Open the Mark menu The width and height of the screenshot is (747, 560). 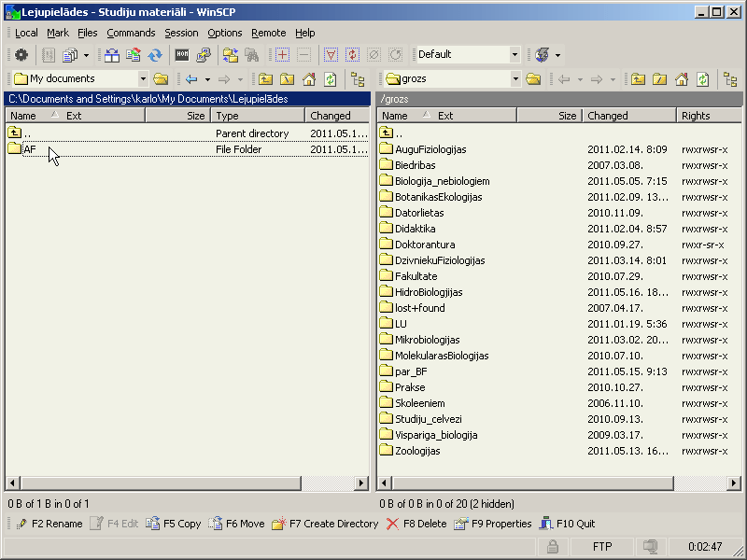pyautogui.click(x=58, y=33)
